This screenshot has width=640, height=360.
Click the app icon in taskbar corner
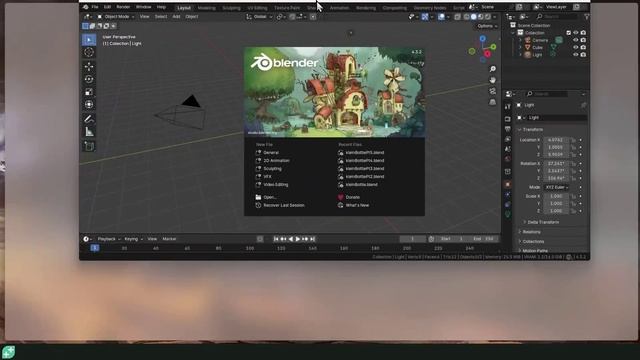[x=8, y=352]
